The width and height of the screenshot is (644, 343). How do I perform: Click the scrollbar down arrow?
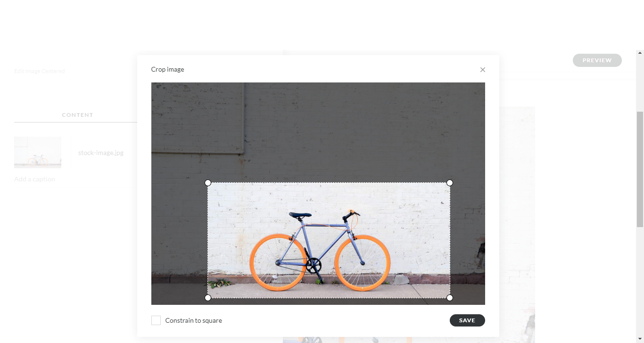(640, 339)
